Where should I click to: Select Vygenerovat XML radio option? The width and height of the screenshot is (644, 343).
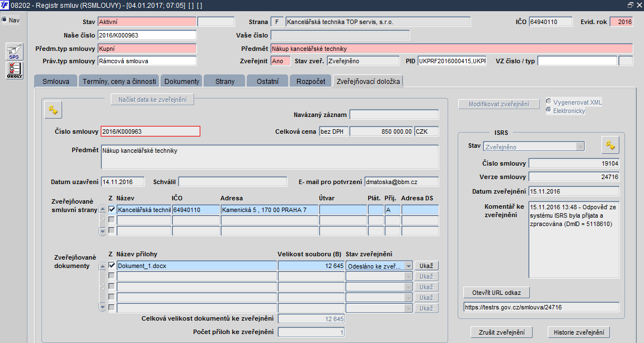click(549, 101)
